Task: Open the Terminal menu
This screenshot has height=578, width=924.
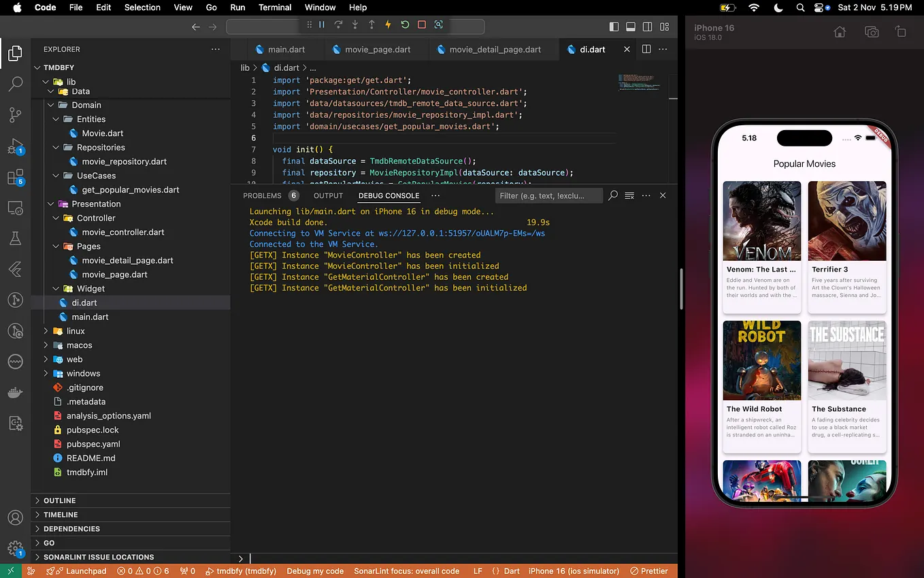Action: [275, 7]
